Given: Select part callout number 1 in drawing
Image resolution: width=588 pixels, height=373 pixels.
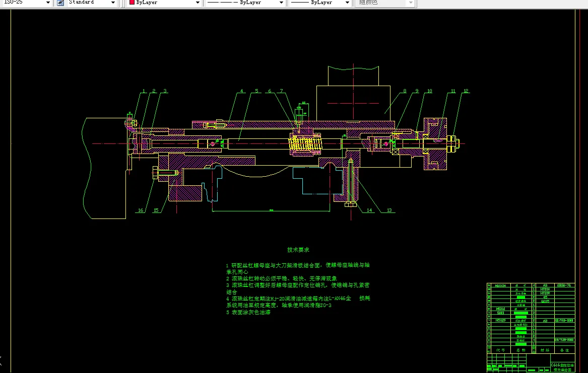Looking at the screenshot, I should pos(144,91).
